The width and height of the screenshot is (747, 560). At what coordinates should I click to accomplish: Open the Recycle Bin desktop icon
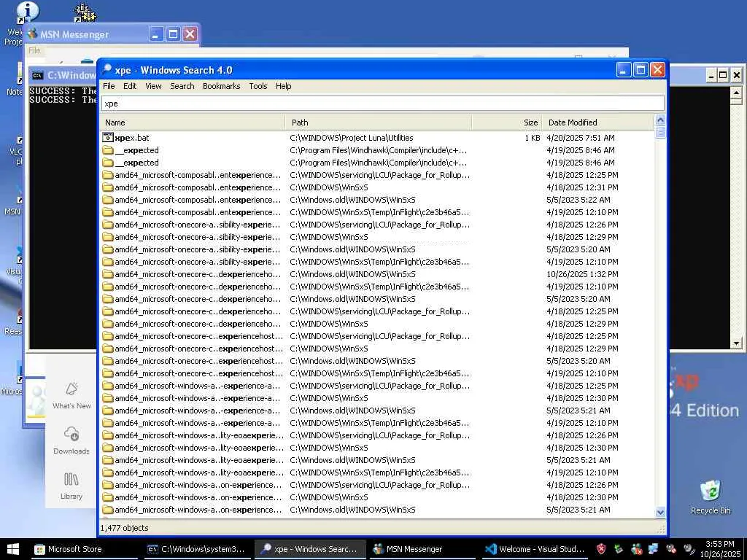(x=711, y=497)
